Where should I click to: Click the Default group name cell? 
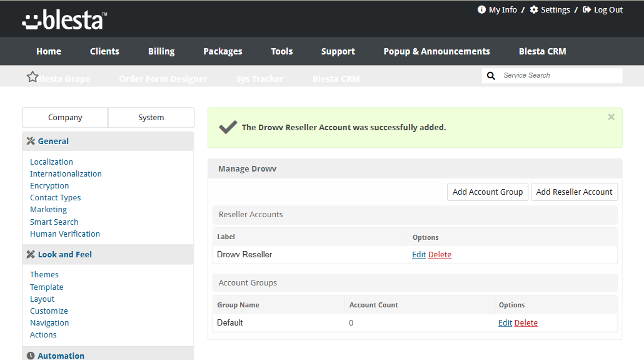(229, 323)
